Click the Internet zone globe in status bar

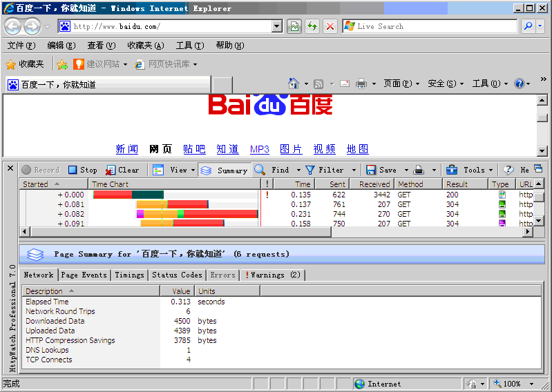[x=359, y=384]
